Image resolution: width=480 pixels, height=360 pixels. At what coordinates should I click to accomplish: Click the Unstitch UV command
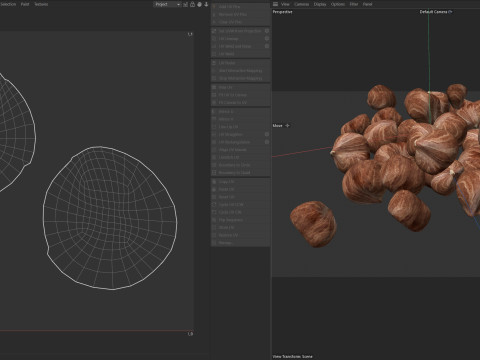(x=240, y=157)
